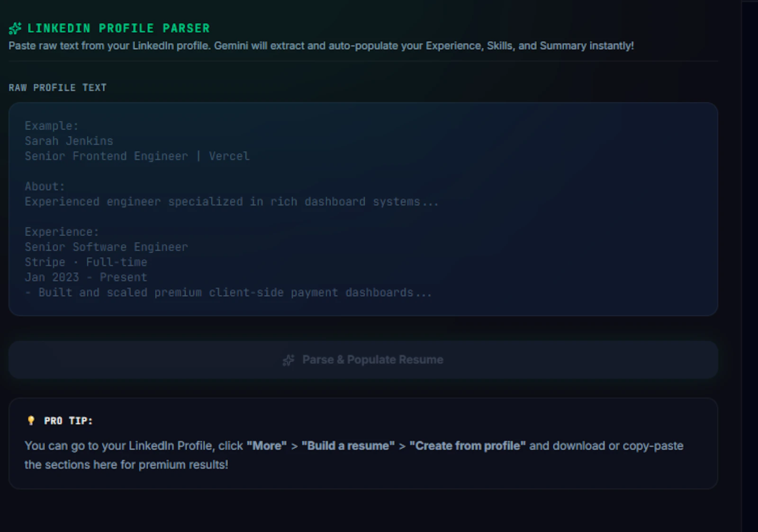Click the LINKEDIN PROFILE PARSER heading
The image size is (758, 532).
click(x=118, y=28)
